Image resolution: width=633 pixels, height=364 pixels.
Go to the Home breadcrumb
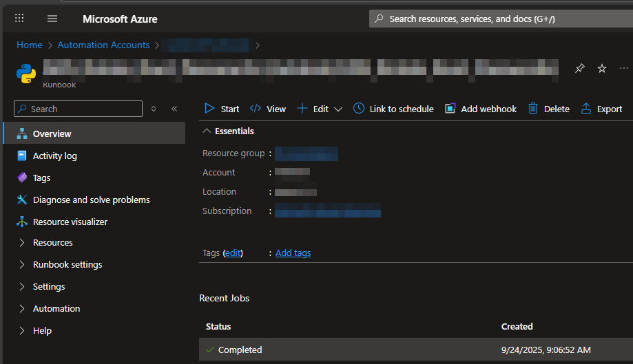(x=30, y=45)
